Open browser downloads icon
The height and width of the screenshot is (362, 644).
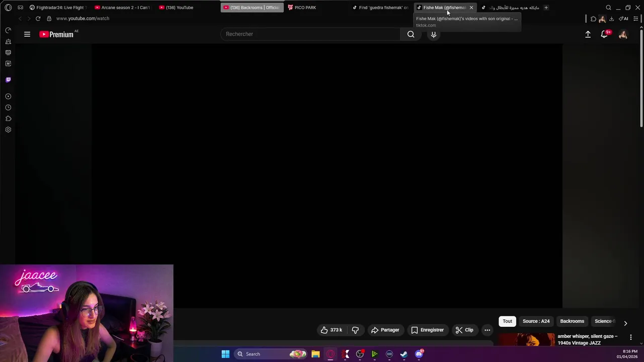(611, 19)
